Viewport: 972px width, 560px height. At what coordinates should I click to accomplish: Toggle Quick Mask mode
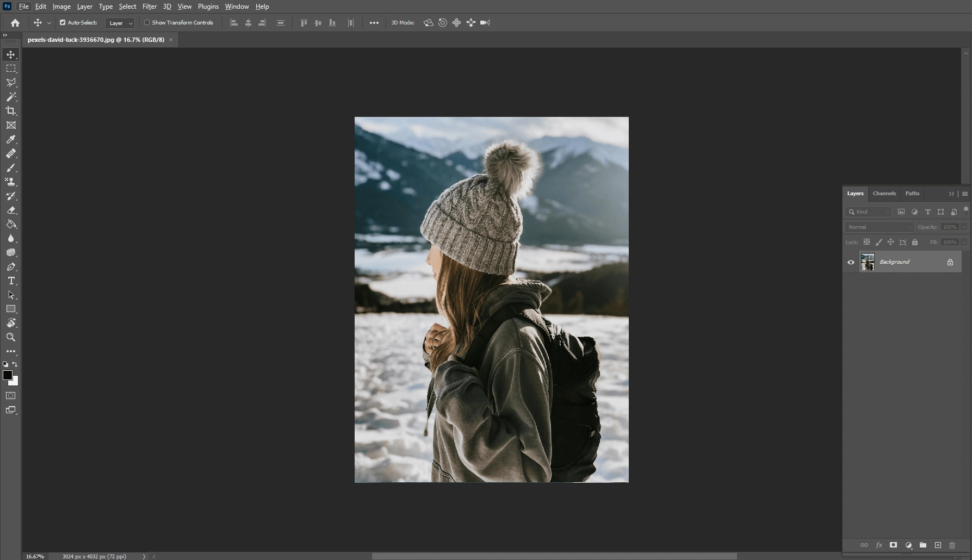tap(11, 396)
